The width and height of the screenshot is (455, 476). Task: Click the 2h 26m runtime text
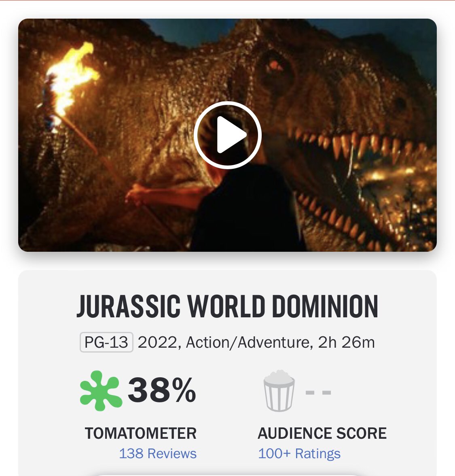(x=347, y=342)
